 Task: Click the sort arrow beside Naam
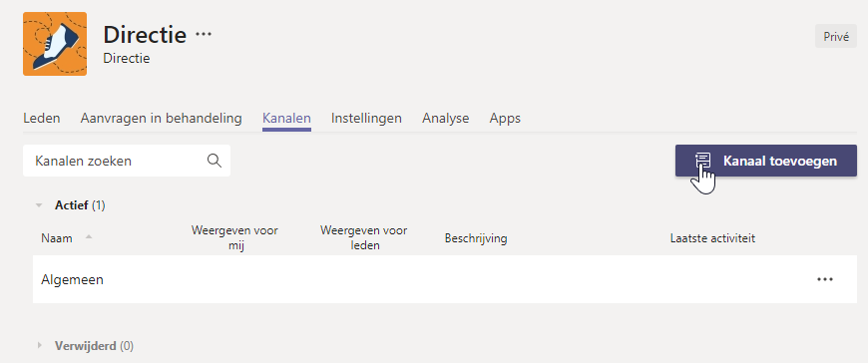(89, 237)
